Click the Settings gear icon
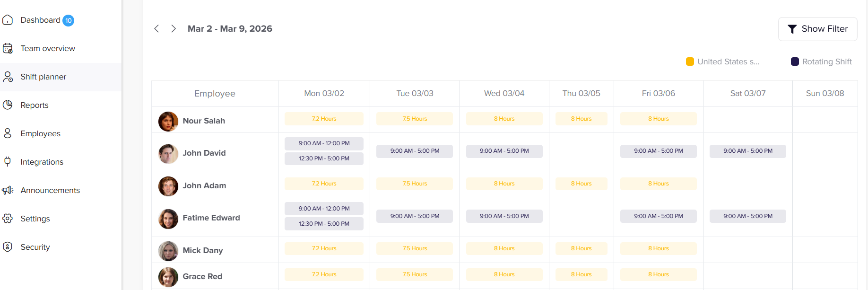The width and height of the screenshot is (868, 290). tap(8, 219)
